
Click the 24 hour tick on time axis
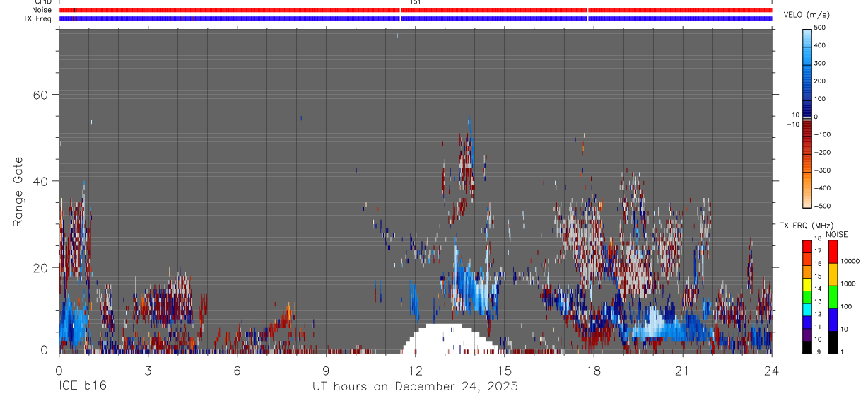(771, 369)
